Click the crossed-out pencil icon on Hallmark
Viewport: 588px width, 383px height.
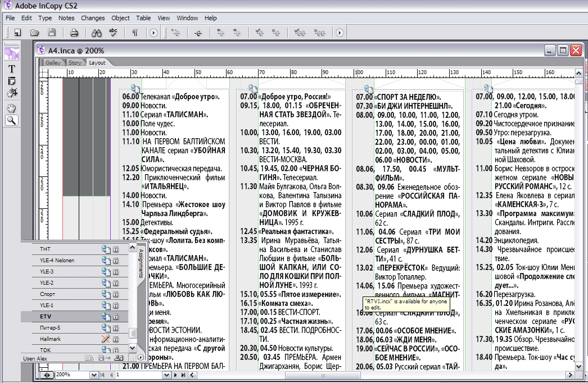(x=106, y=339)
